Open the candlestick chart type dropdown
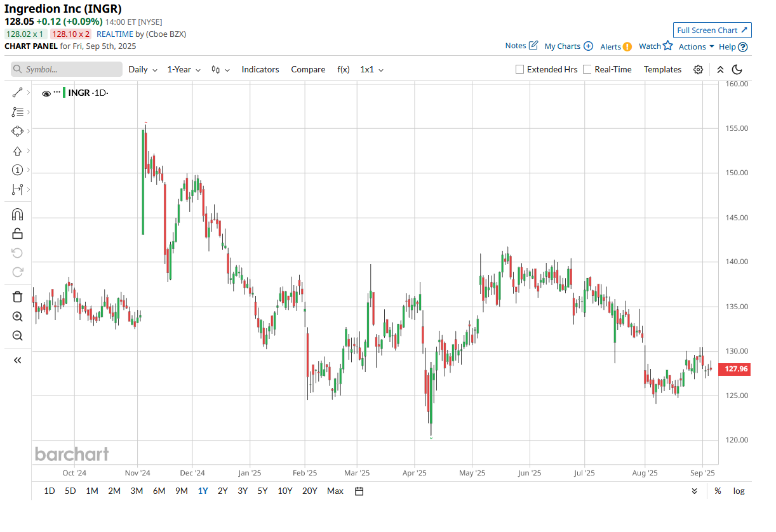Viewport: 776px width, 532px height. [220, 69]
